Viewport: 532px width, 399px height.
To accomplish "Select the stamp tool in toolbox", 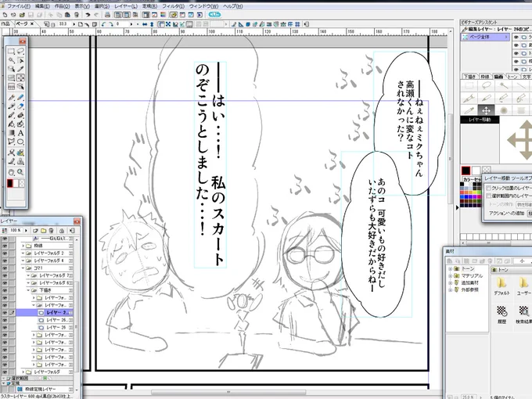I will pyautogui.click(x=20, y=162).
